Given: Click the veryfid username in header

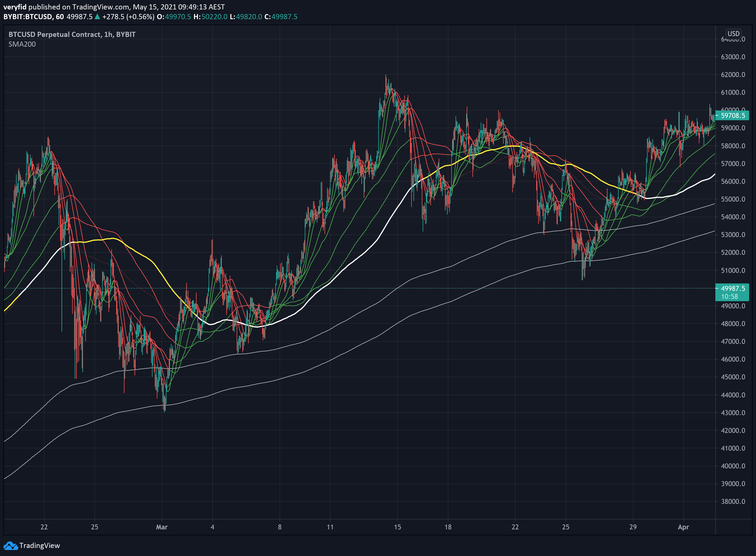Looking at the screenshot, I should (15, 7).
